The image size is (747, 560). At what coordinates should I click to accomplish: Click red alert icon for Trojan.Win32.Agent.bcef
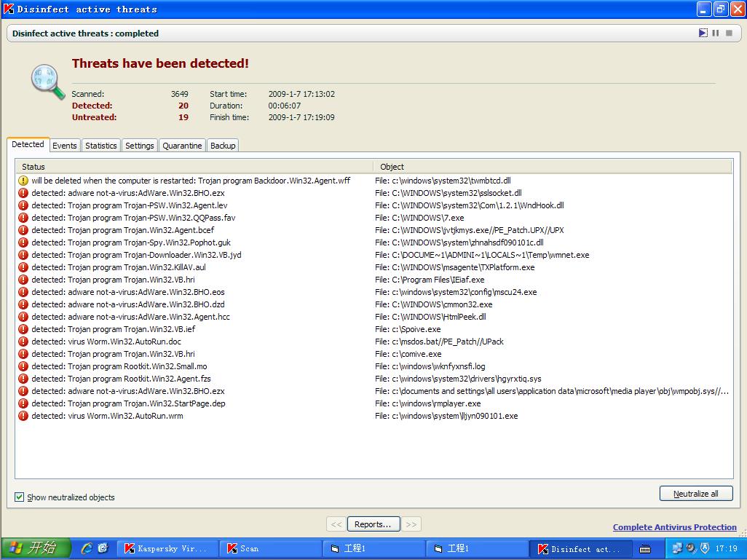click(23, 230)
